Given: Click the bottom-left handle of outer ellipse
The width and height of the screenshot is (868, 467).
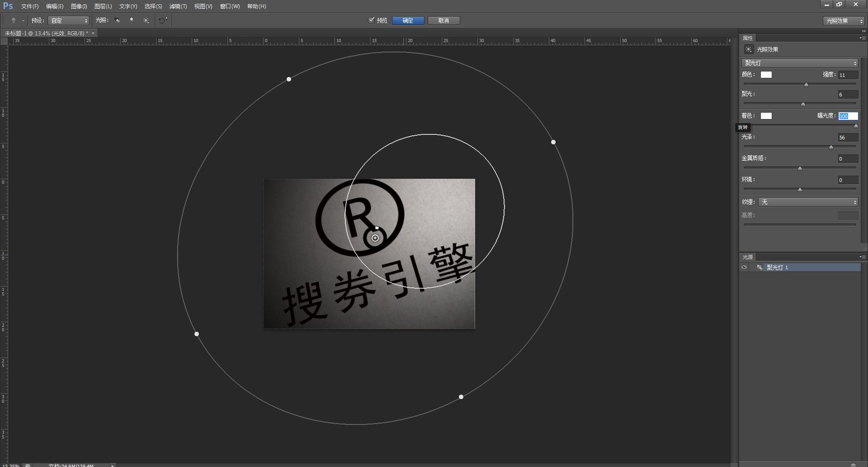Looking at the screenshot, I should click(197, 334).
